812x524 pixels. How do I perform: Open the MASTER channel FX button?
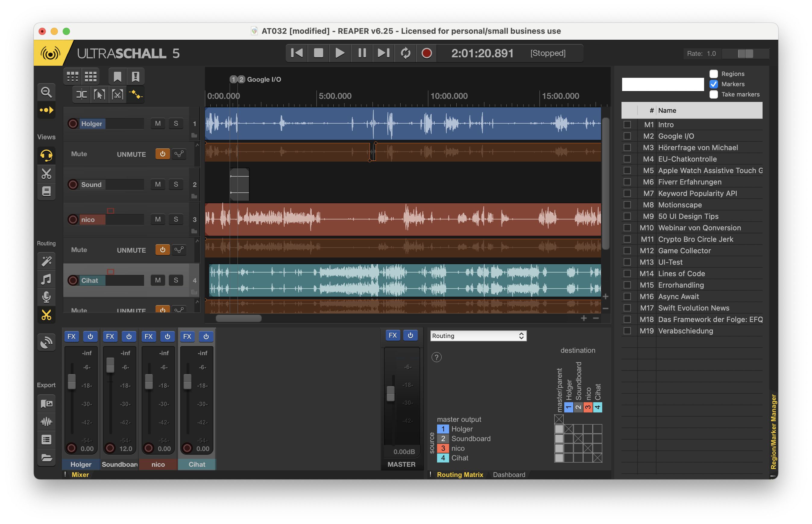[392, 336]
